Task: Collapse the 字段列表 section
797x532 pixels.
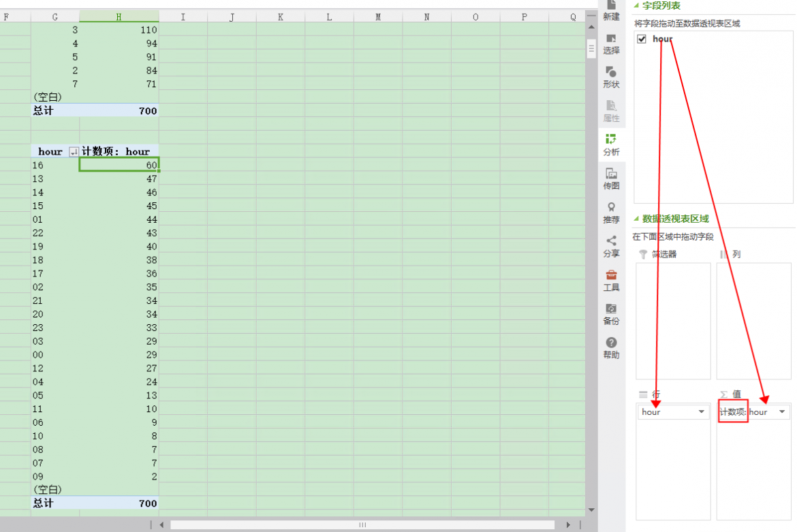Action: tap(638, 5)
